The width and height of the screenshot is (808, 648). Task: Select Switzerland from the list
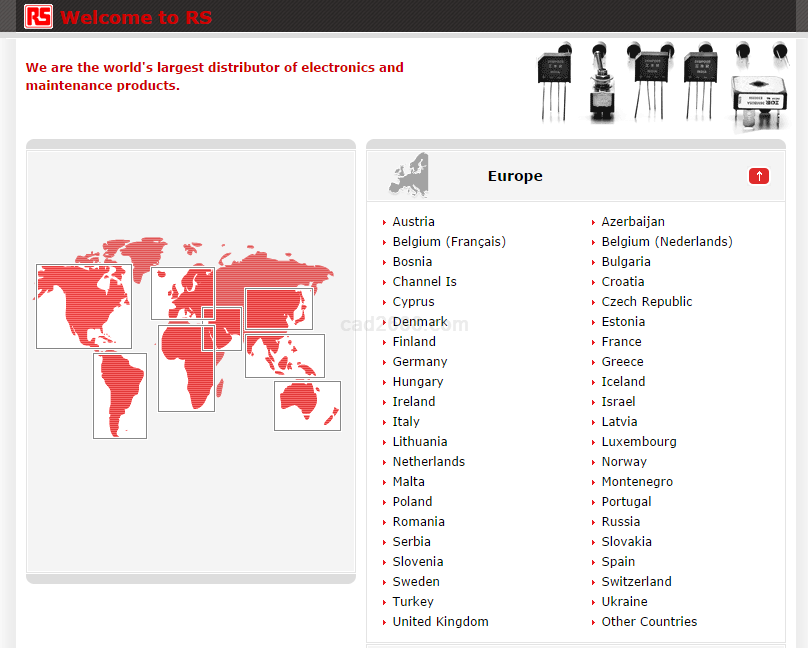pyautogui.click(x=636, y=581)
